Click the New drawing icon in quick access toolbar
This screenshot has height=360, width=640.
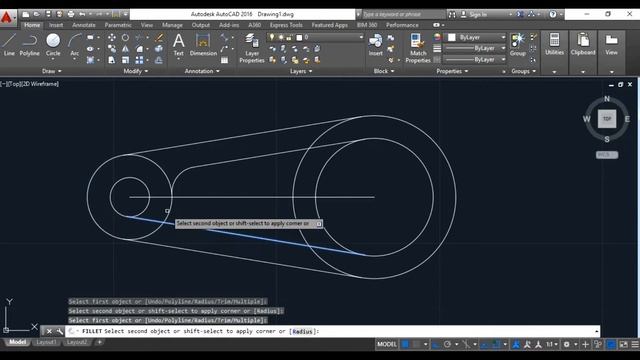[x=25, y=14]
